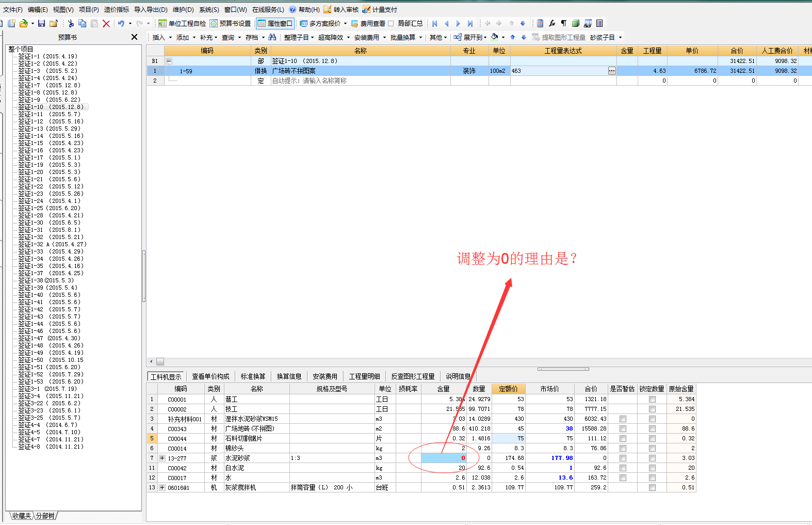The image size is (812, 525).
Task: Collapse the B1 section row
Action: [169, 61]
